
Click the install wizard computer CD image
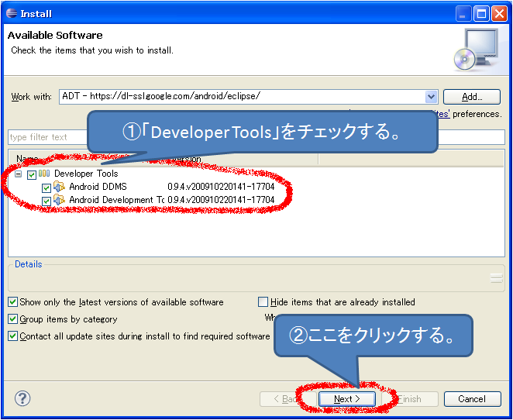(477, 49)
